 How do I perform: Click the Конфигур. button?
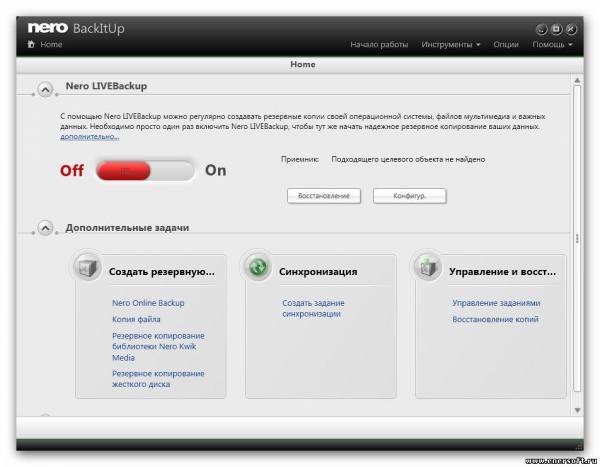tap(409, 196)
